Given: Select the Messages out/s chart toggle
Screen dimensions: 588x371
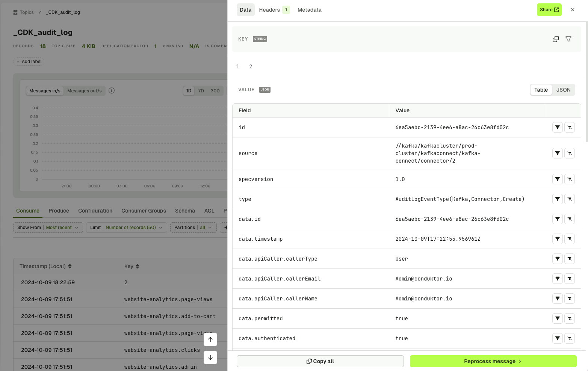Looking at the screenshot, I should 85,91.
